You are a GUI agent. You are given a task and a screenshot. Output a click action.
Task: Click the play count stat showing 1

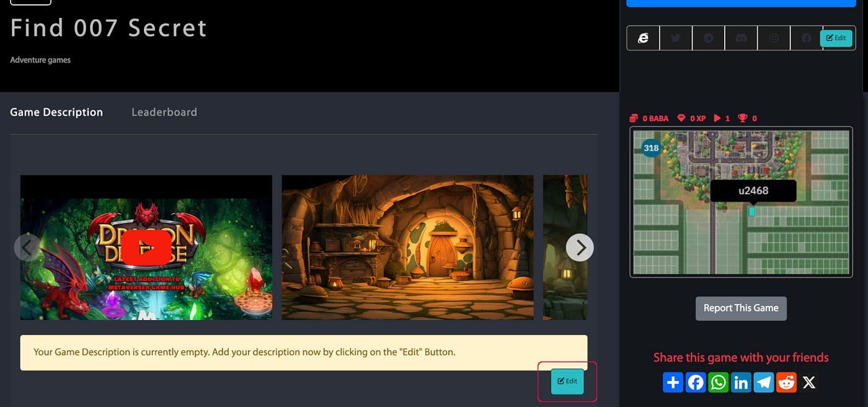pyautogui.click(x=722, y=118)
